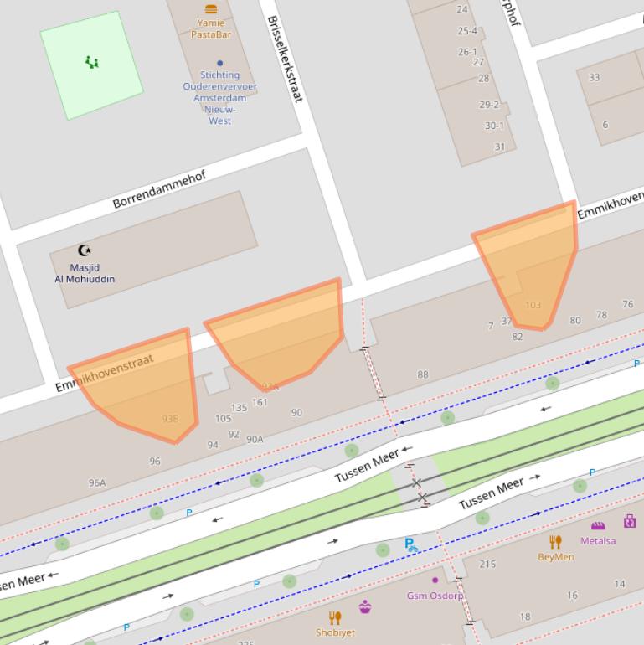Click the orange highlighted area containing 93B
This screenshot has height=645, width=644.
coord(147,385)
